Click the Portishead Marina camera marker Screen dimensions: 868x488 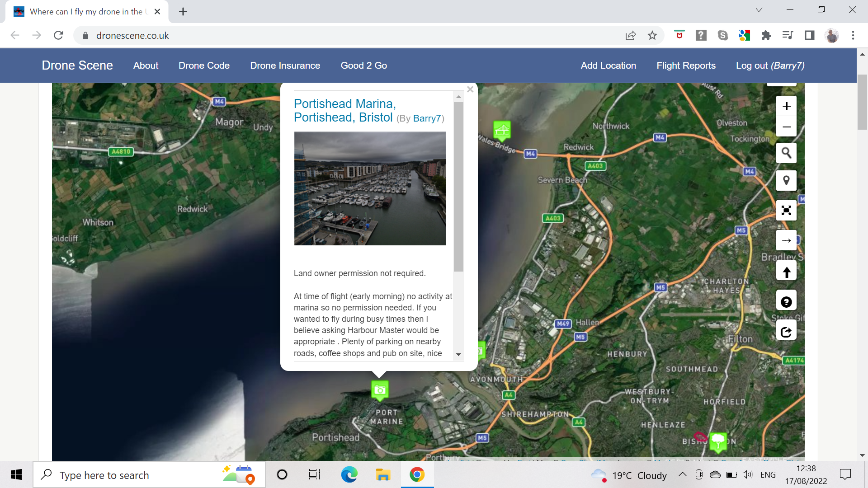click(x=380, y=390)
